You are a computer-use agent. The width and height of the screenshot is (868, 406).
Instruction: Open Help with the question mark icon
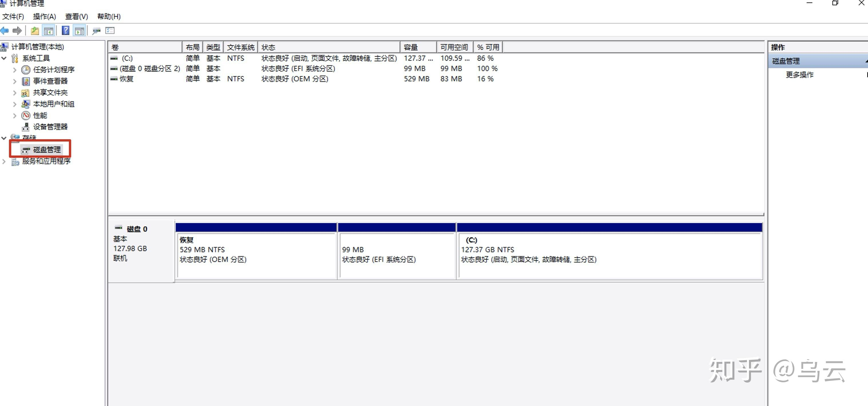(66, 31)
